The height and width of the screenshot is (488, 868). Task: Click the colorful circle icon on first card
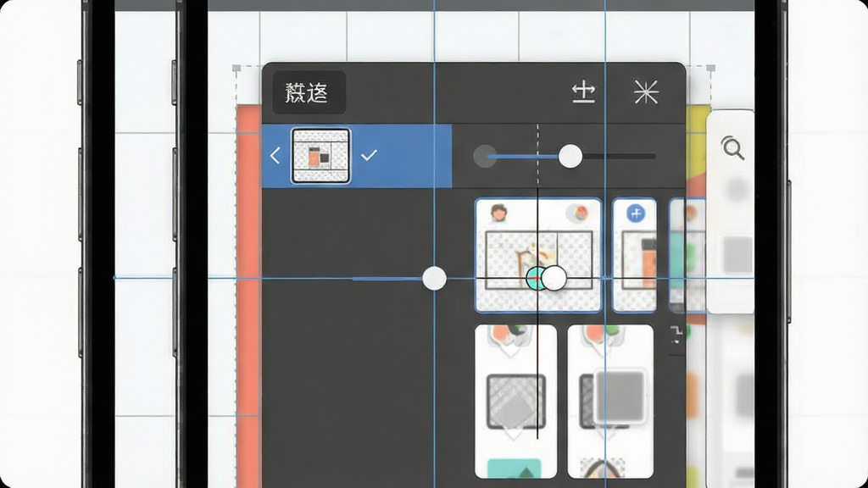577,213
